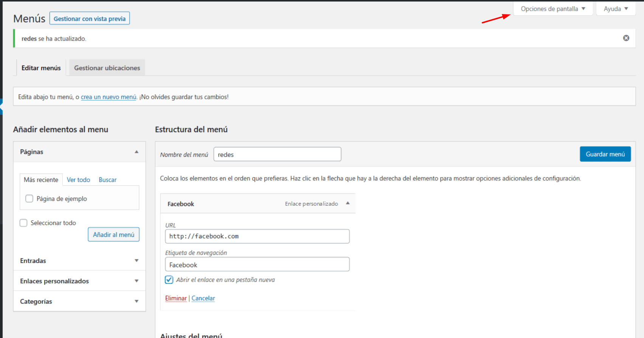The image size is (644, 338).
Task: Click Añadir al menú button
Action: click(114, 235)
